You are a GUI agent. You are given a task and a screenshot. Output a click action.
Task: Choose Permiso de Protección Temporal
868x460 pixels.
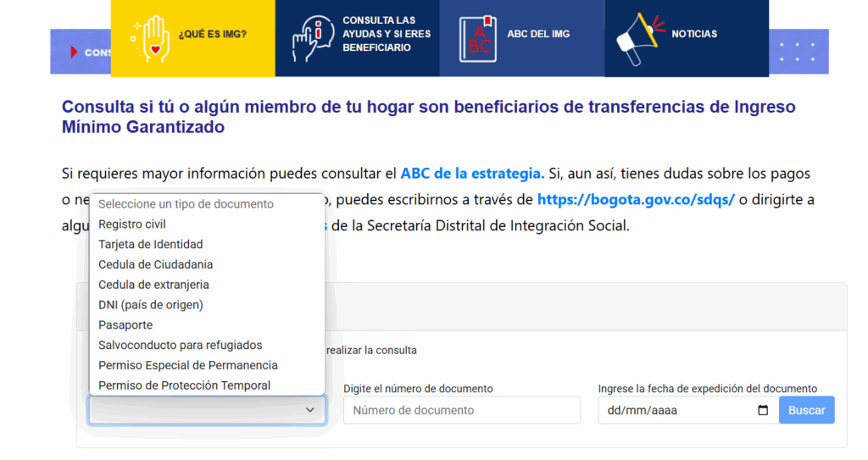207,385
